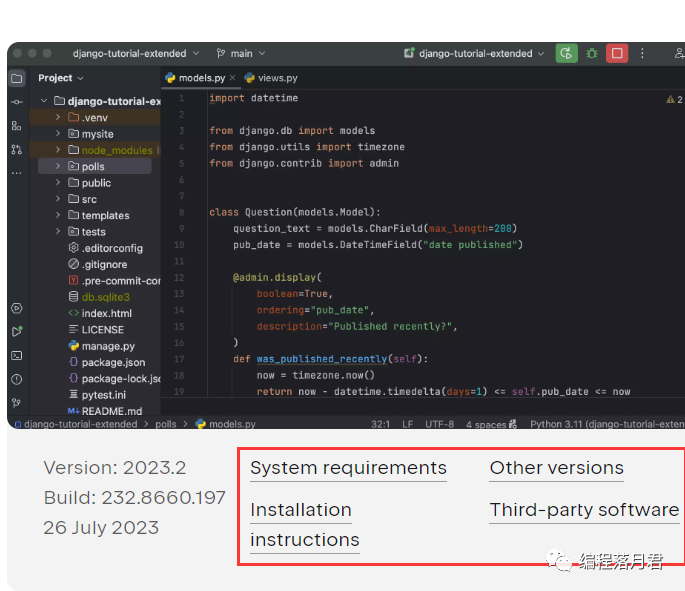Open the Project view dropdown
Viewport: 685px width, 591px height.
(x=60, y=78)
